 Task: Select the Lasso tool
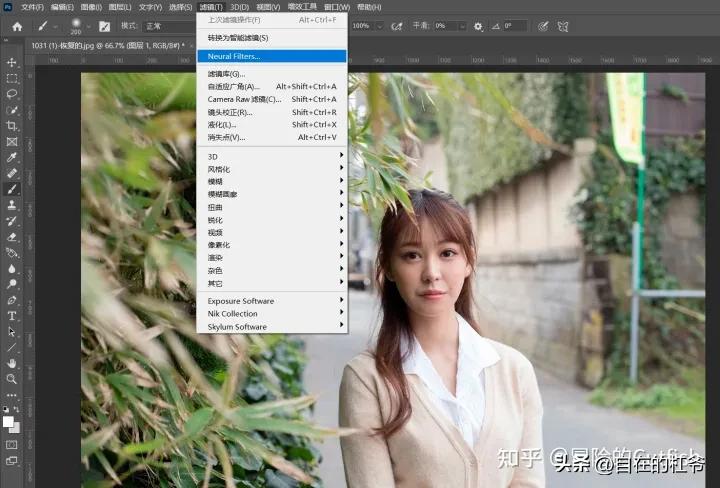coord(12,94)
